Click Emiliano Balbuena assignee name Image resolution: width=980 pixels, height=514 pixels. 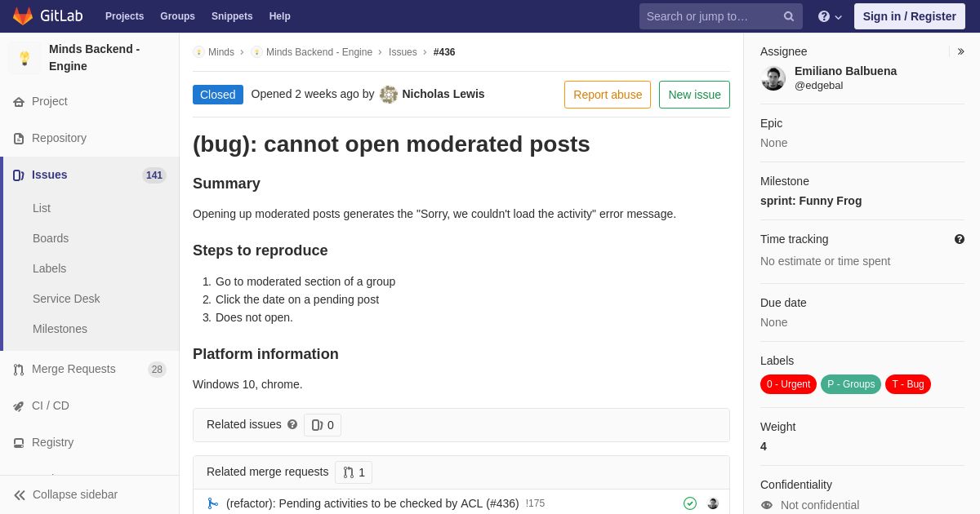click(x=845, y=72)
